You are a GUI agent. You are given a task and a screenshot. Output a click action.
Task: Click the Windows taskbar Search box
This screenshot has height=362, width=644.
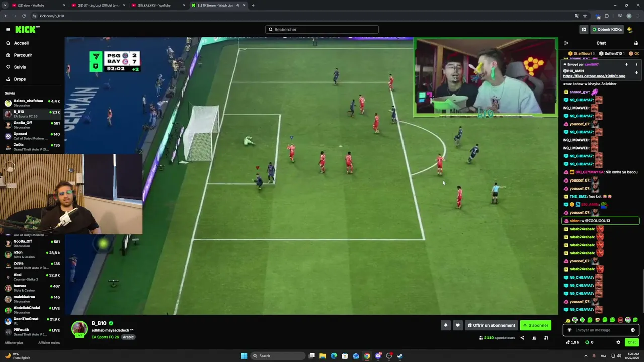point(278,356)
